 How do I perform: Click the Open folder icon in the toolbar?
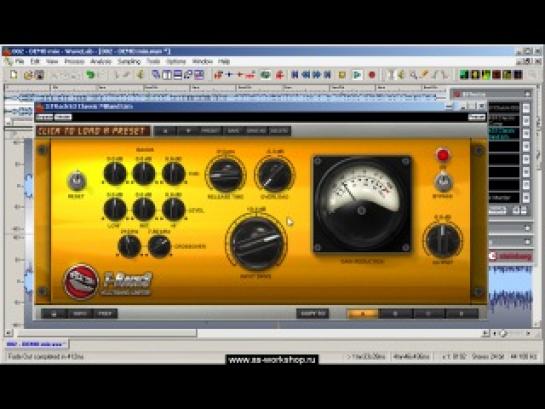click(27, 75)
